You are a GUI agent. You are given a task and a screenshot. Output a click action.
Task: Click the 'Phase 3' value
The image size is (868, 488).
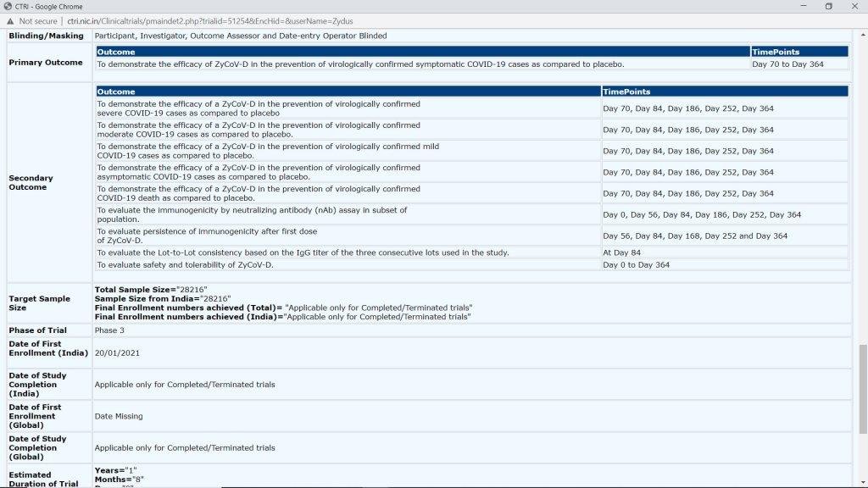[x=109, y=330]
